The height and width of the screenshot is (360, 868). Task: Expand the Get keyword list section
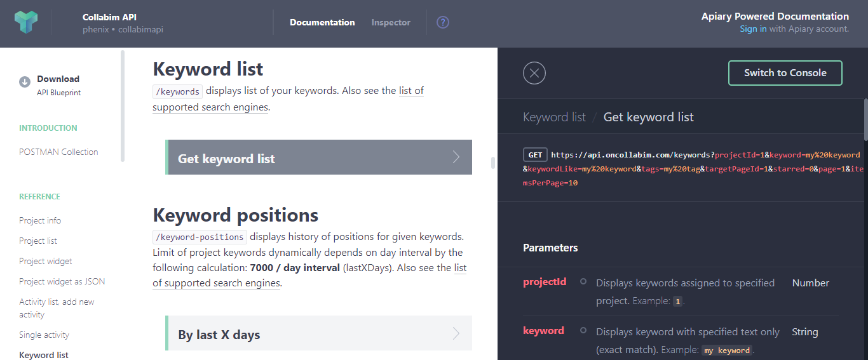tap(318, 157)
